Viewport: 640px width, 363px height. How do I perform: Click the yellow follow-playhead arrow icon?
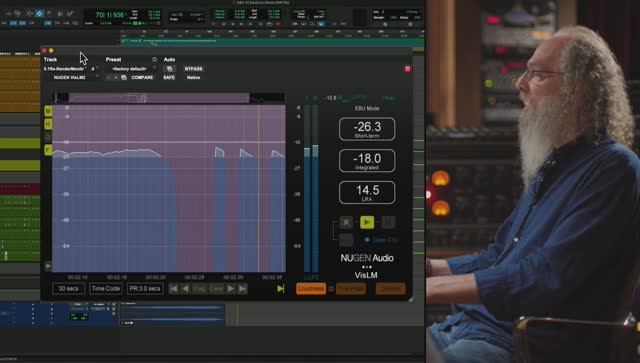click(281, 289)
